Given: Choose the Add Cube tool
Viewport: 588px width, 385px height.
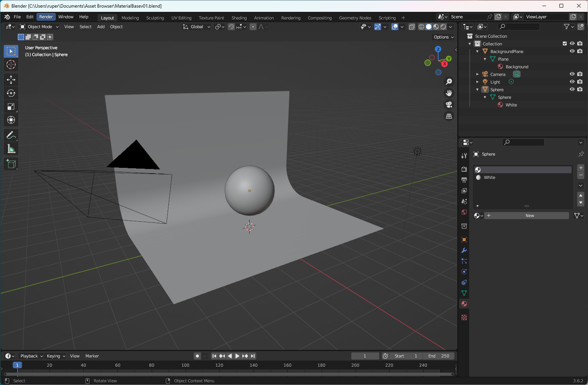Looking at the screenshot, I should (x=11, y=164).
